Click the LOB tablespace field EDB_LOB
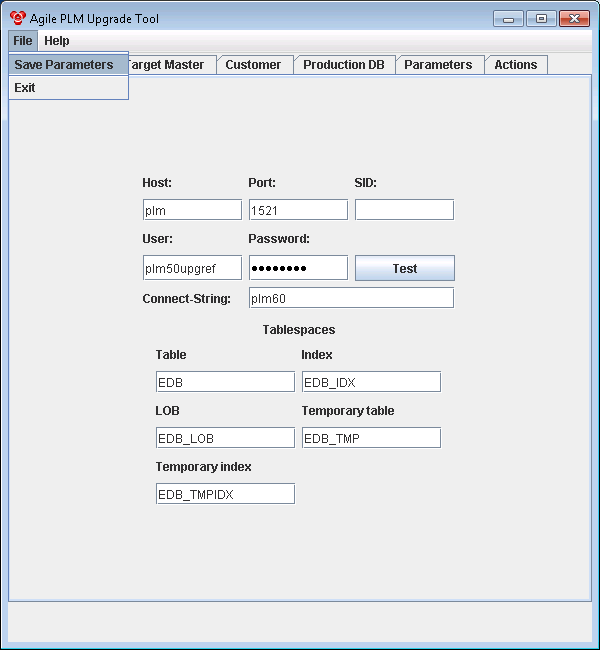600x650 pixels. coord(226,438)
